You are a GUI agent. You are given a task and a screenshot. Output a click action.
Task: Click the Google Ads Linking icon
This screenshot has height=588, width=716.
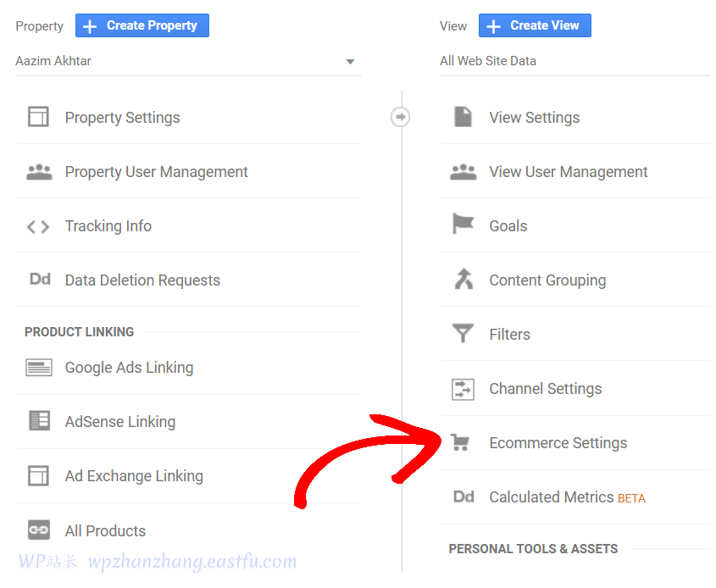39,368
